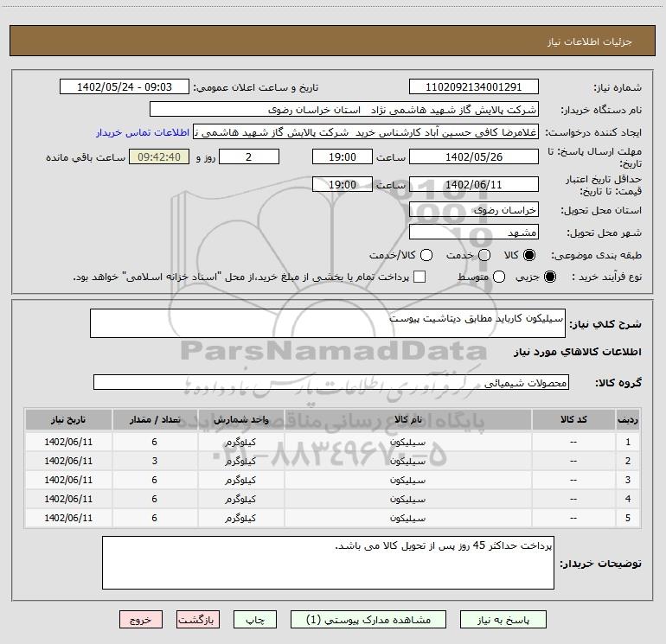Click the واحد شمارش column header

240,420
